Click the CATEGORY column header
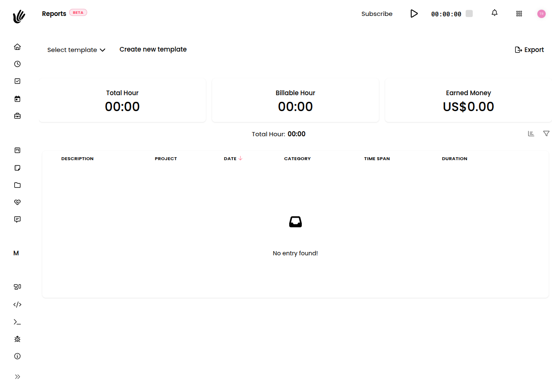The height and width of the screenshot is (392, 552). point(297,158)
